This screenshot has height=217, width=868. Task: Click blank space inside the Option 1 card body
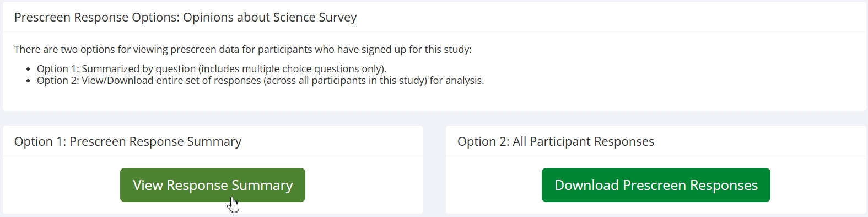pos(61,185)
